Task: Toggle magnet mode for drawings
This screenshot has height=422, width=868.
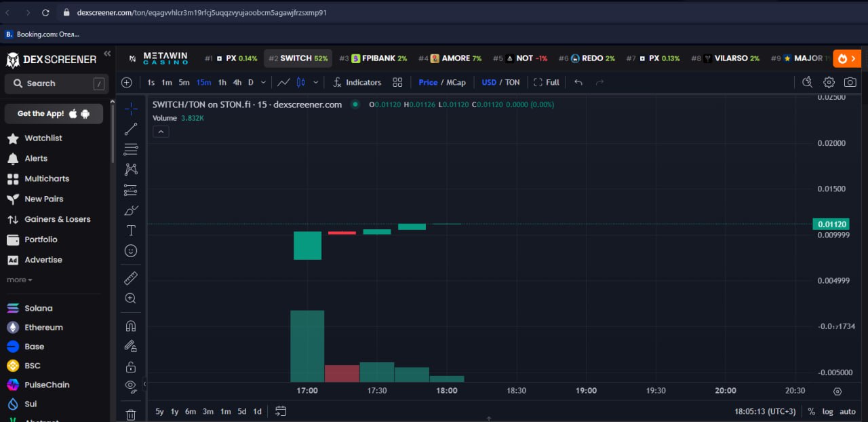Action: tap(131, 326)
